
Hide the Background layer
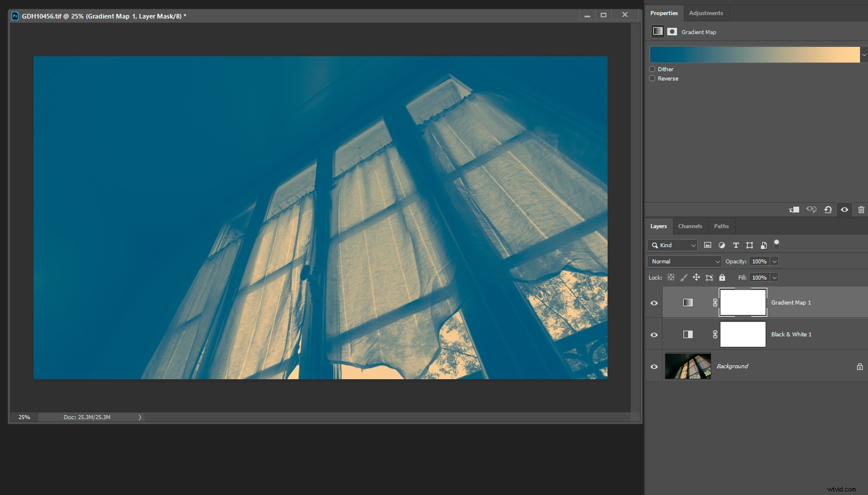coord(654,366)
